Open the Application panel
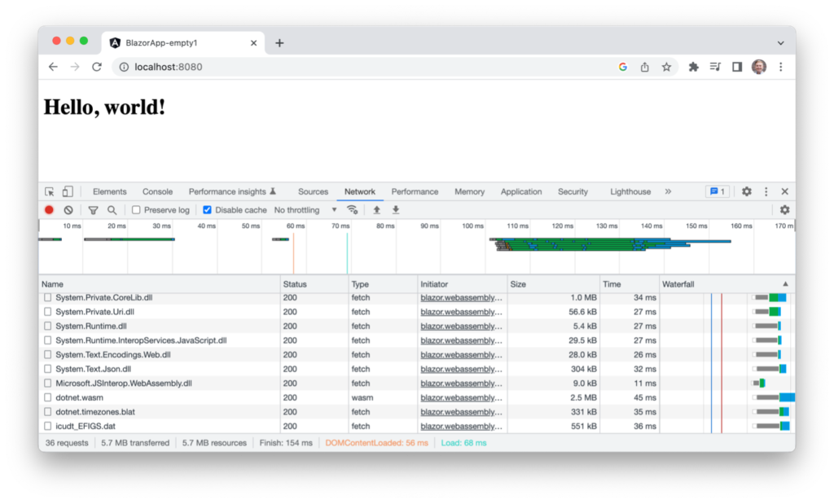Viewport: 834px width, 504px height. (x=521, y=191)
